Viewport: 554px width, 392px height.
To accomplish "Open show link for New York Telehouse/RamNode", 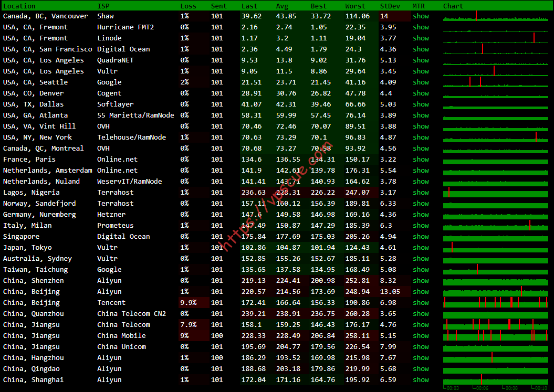I will tap(421, 137).
